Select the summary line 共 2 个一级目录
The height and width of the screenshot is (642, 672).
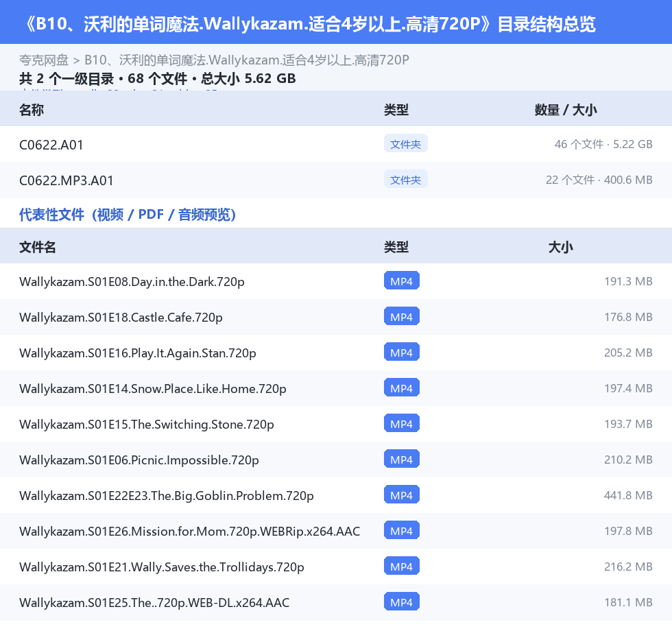pos(157,78)
